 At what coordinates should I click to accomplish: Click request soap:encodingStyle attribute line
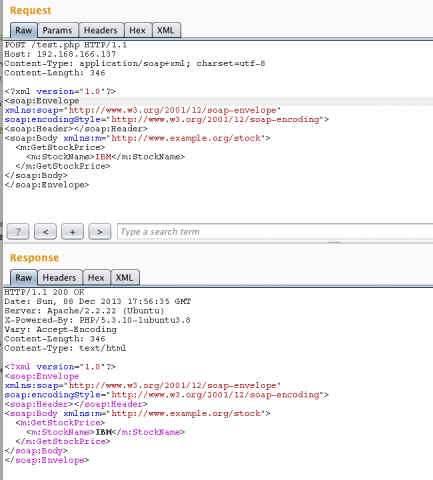(167, 119)
